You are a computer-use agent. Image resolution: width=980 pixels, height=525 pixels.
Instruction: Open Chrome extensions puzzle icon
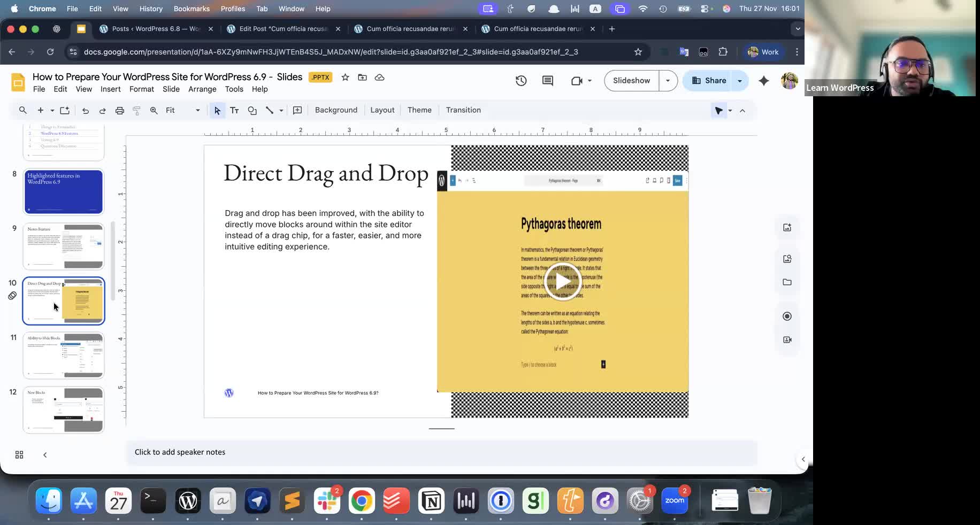(723, 52)
